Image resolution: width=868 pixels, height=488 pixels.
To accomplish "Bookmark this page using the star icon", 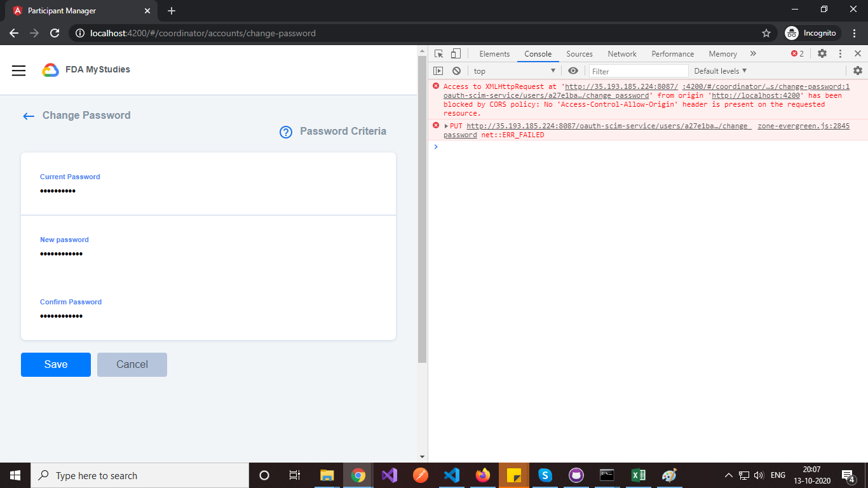I will click(766, 32).
